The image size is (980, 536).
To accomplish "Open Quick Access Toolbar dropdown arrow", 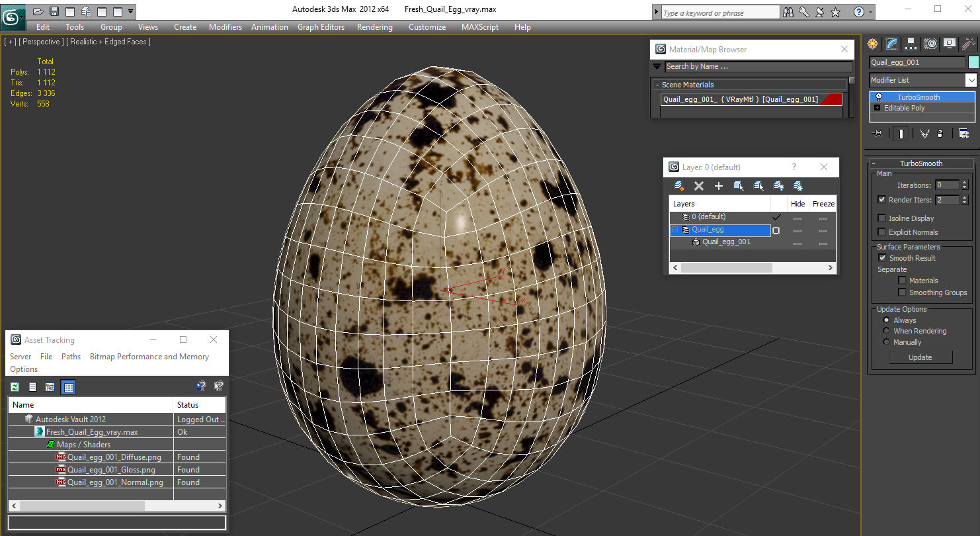I will 130,11.
